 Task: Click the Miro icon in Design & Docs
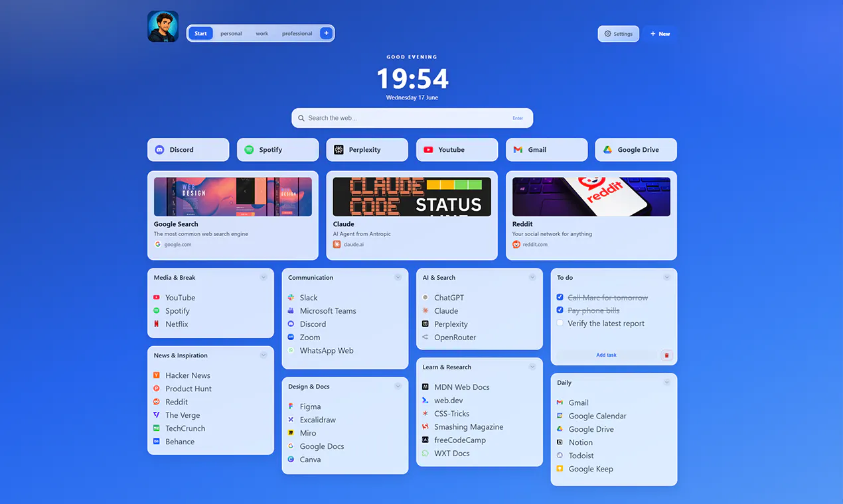pos(291,433)
